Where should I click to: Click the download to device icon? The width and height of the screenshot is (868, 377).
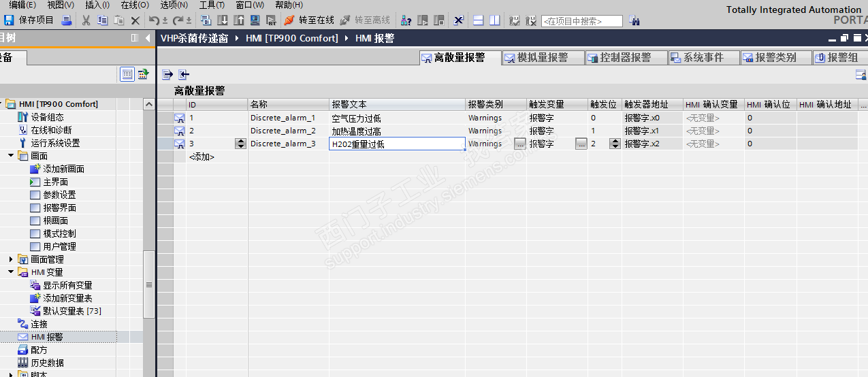tap(222, 20)
